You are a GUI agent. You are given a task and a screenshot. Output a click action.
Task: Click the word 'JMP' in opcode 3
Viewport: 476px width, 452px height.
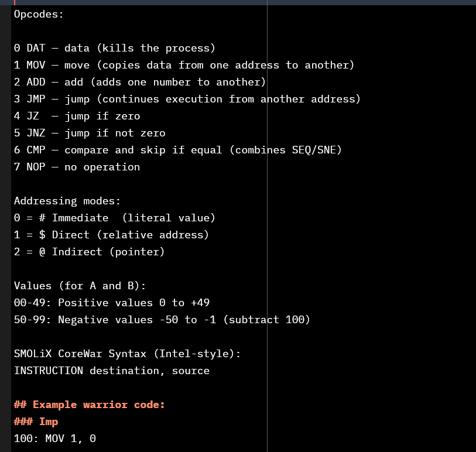36,99
